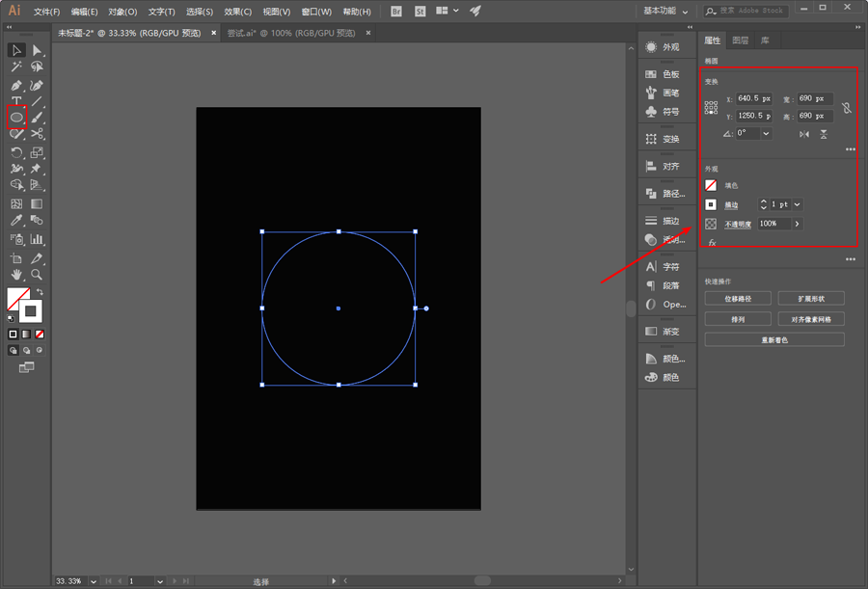Viewport: 868px width, 589px height.
Task: Click the 重新着色 button
Action: [x=774, y=340]
